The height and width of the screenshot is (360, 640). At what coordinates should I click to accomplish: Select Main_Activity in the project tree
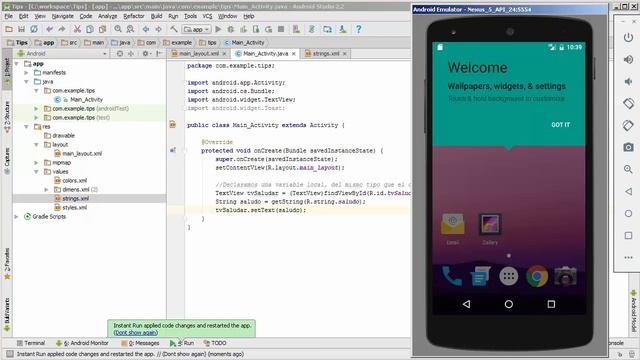[86, 100]
